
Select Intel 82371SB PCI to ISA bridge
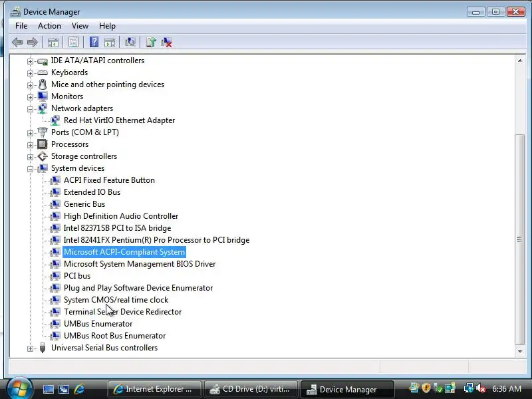click(117, 228)
